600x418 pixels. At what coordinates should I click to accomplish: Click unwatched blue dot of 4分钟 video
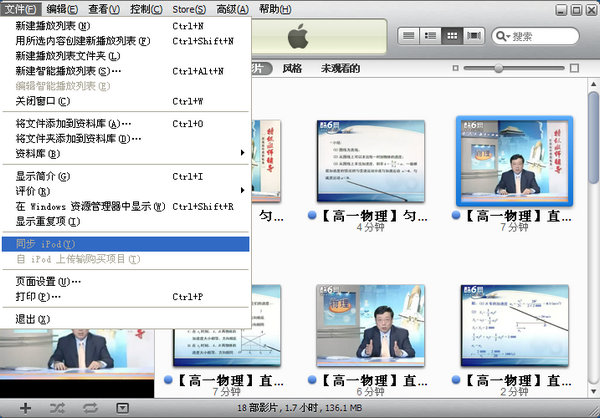point(312,216)
